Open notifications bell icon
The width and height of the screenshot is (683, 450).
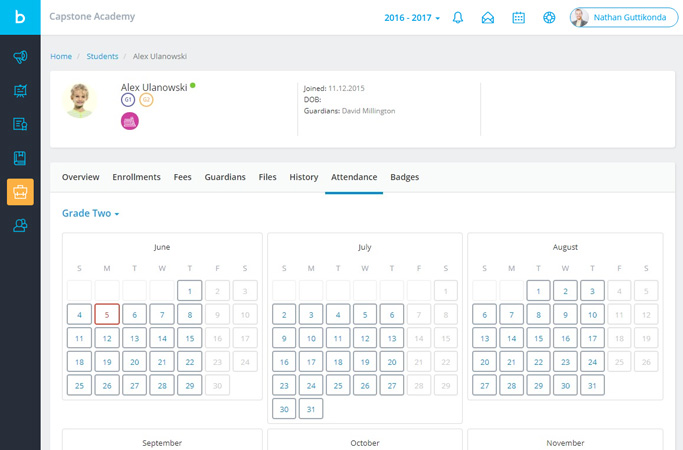click(x=458, y=18)
